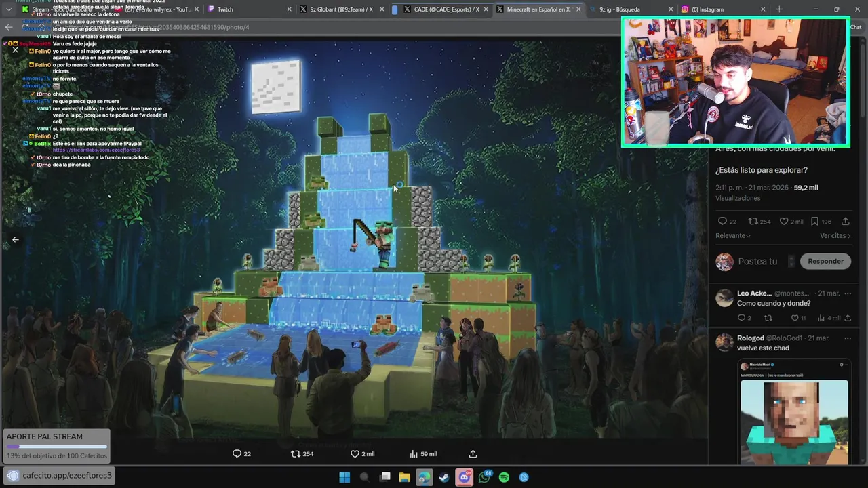Share the photo with the bottom share icon

tap(473, 454)
